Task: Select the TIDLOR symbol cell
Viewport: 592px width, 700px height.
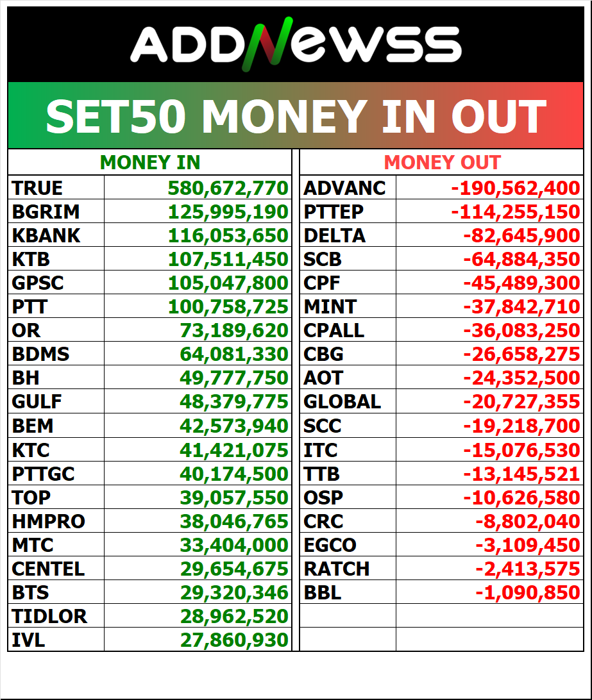Action: (x=49, y=616)
